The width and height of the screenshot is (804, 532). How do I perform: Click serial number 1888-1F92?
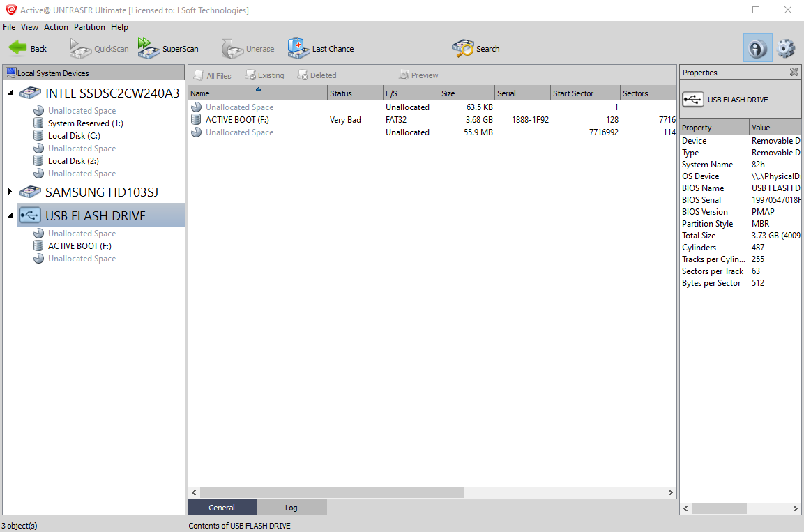tap(530, 120)
